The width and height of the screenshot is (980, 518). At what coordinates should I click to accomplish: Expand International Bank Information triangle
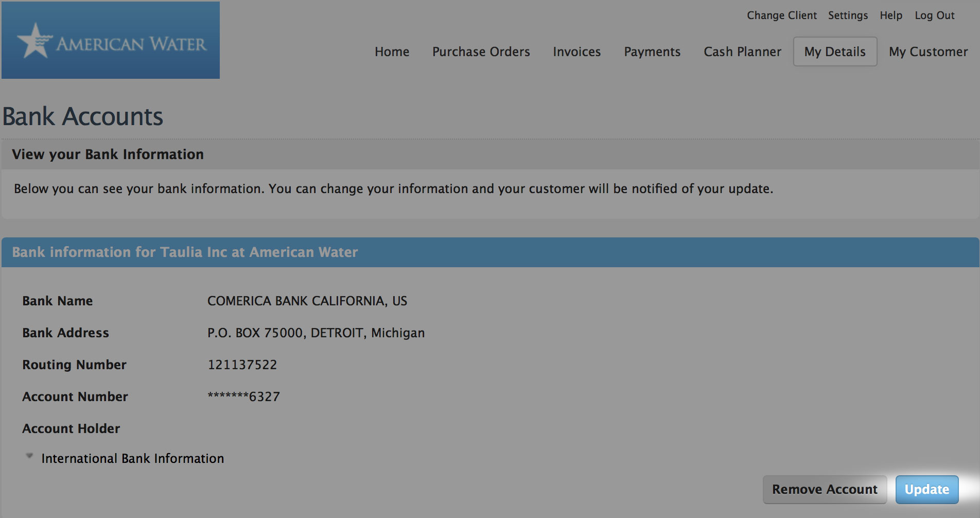pos(29,456)
